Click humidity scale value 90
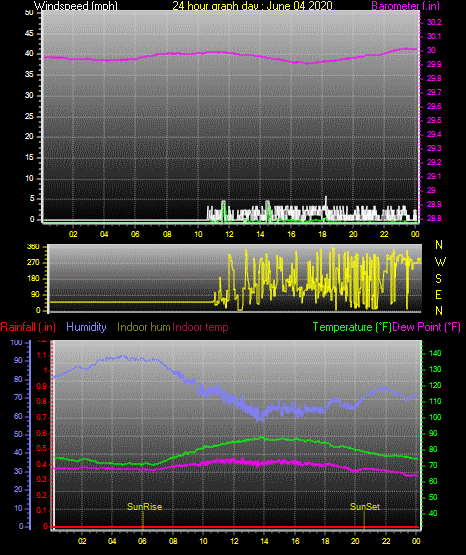This screenshot has width=466, height=555. [x=18, y=360]
